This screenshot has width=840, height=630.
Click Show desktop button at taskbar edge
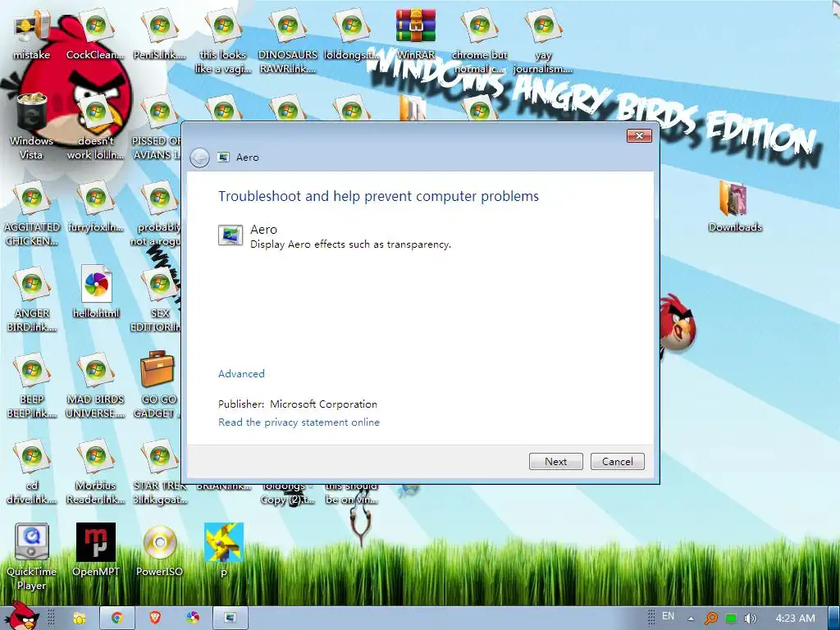point(834,619)
